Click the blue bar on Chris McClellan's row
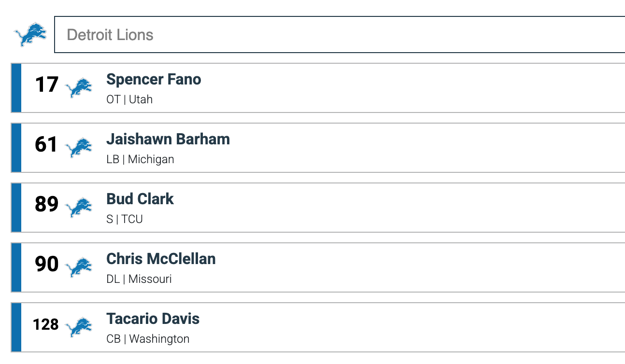 (16, 267)
